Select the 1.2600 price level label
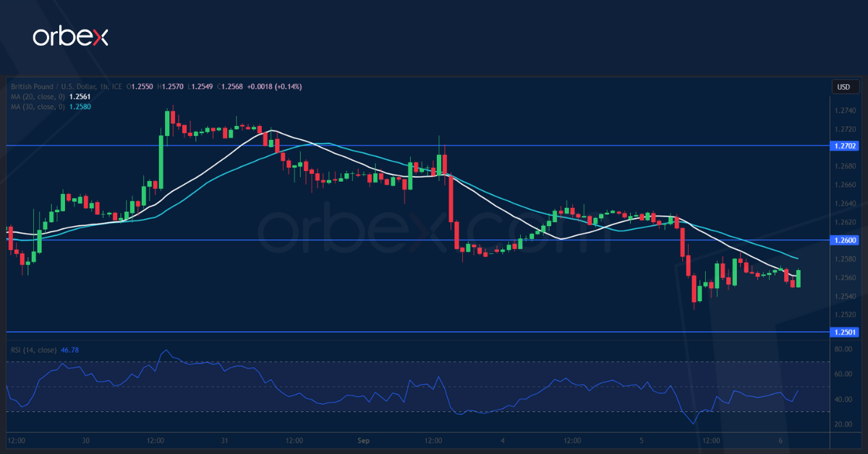Image resolution: width=868 pixels, height=454 pixels. click(x=846, y=240)
